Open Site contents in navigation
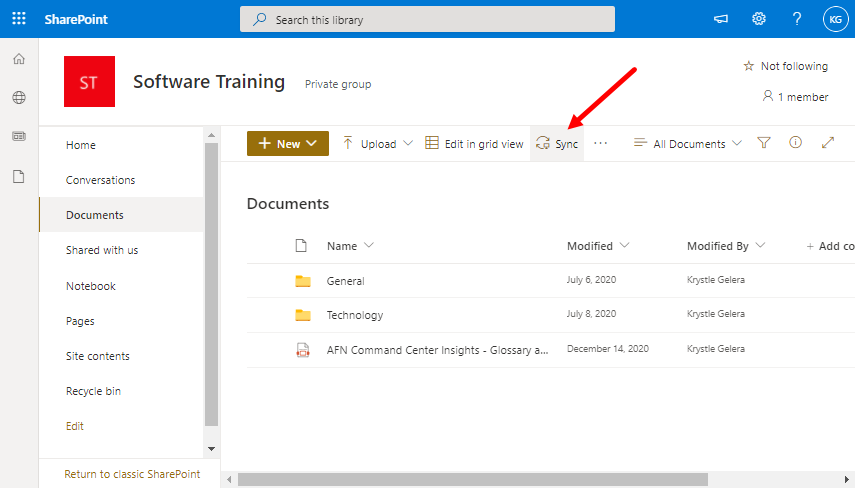Image resolution: width=855 pixels, height=488 pixels. coord(98,356)
